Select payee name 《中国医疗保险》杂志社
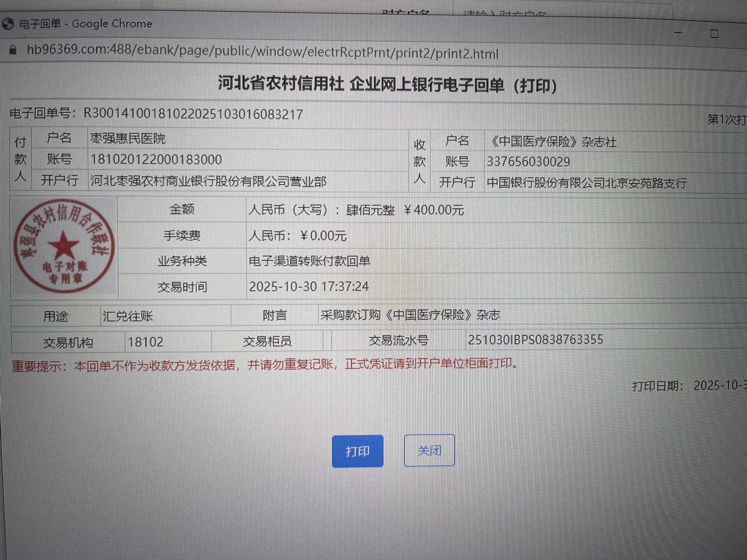747x560 pixels. click(553, 142)
